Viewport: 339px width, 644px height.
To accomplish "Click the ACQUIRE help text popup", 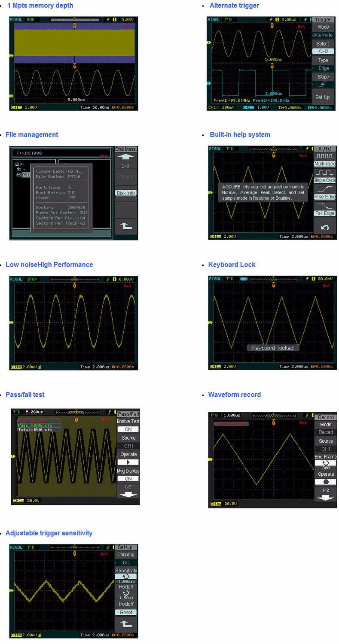I will point(263,192).
